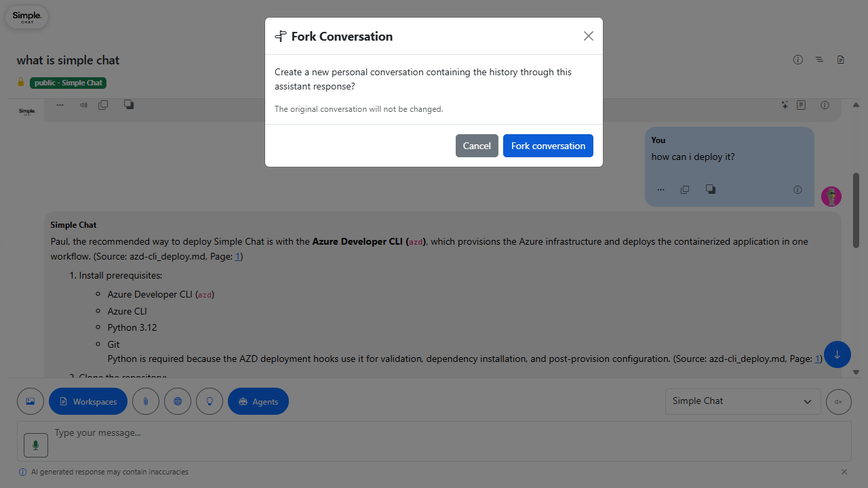Screen dimensions: 868x488
Task: Open the notes icon on the first assistant message
Action: coord(801,105)
